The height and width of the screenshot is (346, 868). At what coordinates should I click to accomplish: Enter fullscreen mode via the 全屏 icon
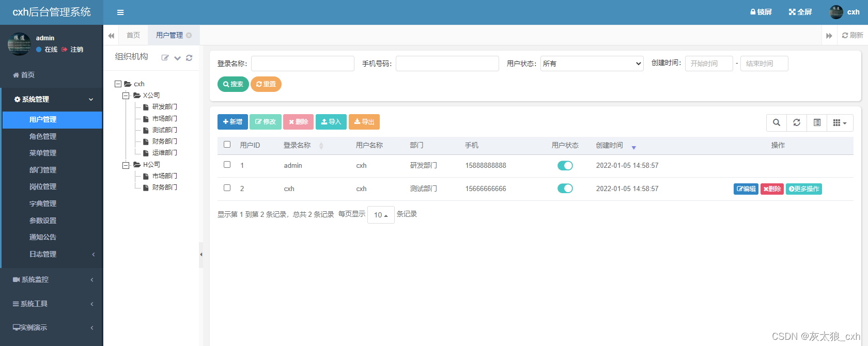(800, 12)
